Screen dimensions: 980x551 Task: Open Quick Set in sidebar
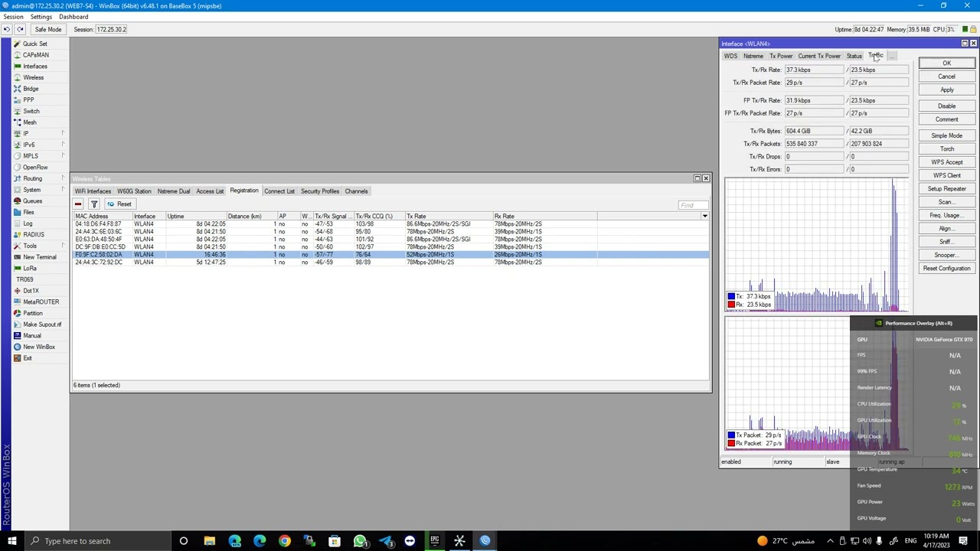[x=34, y=44]
